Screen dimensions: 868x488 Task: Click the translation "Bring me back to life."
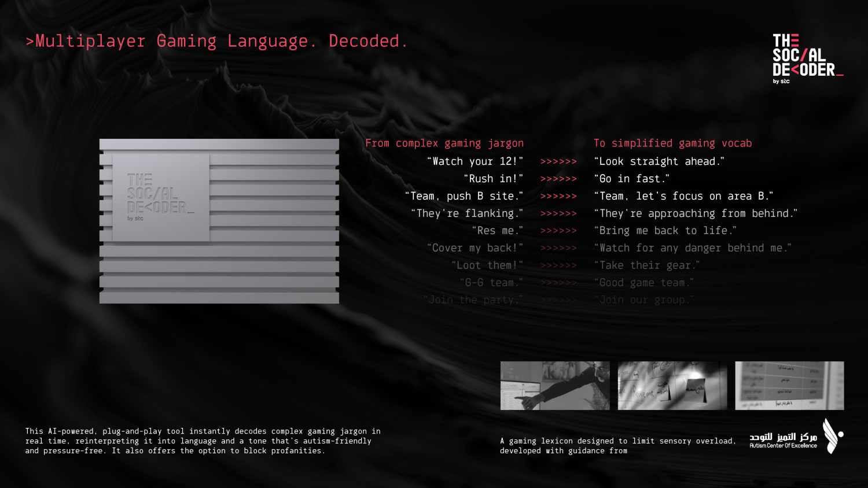(665, 231)
